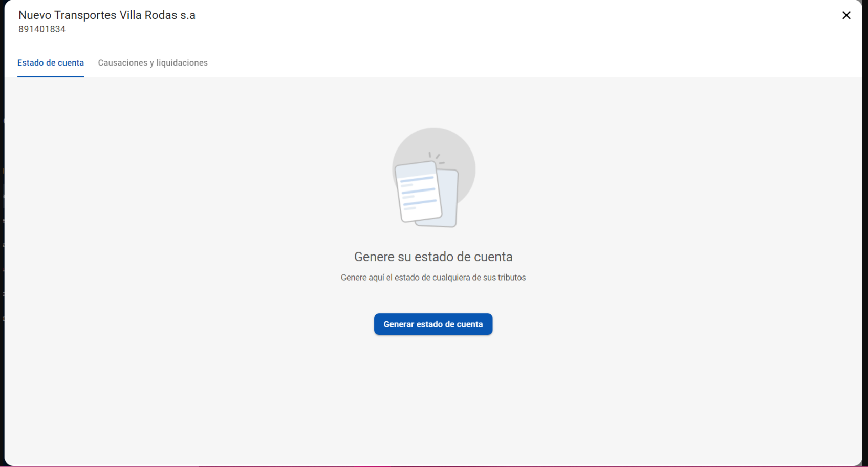Click the heading Genere su estado de cuenta

433,257
